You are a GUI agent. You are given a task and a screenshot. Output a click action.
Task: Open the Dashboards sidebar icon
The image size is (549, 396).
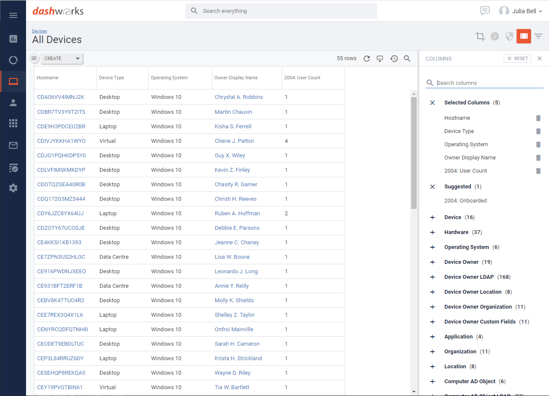(13, 39)
